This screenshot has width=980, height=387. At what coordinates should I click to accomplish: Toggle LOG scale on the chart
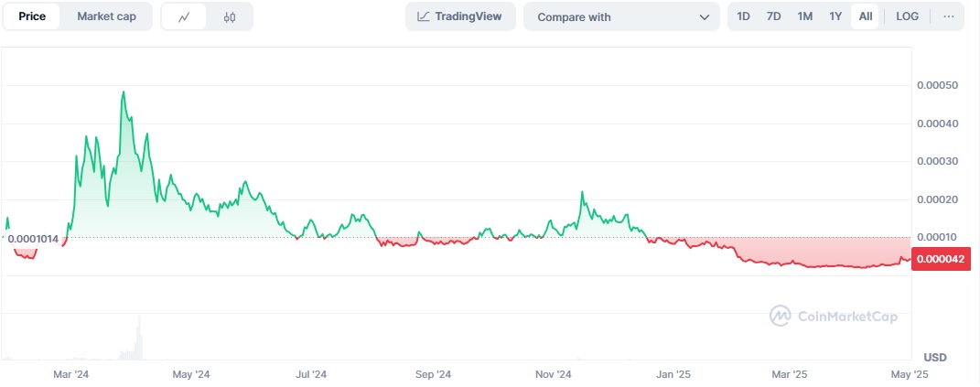908,16
